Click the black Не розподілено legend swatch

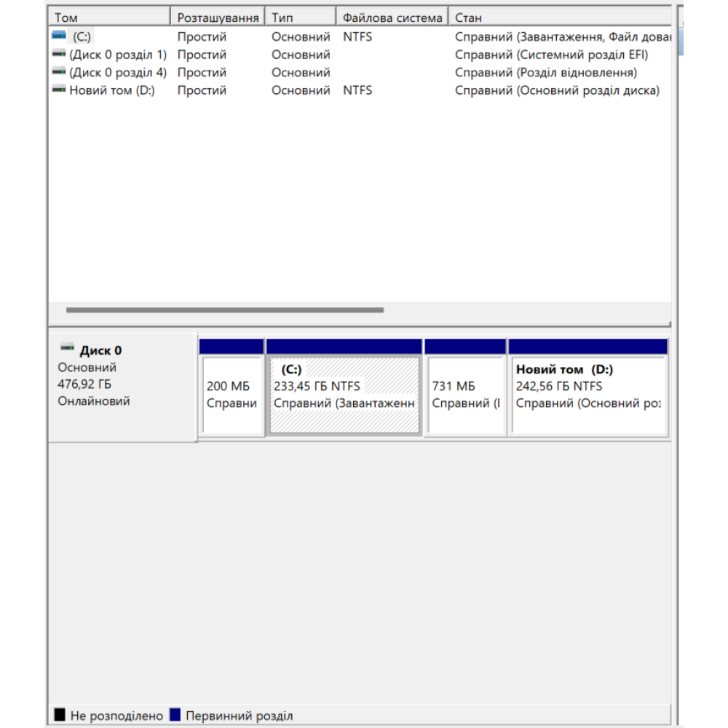(60, 716)
